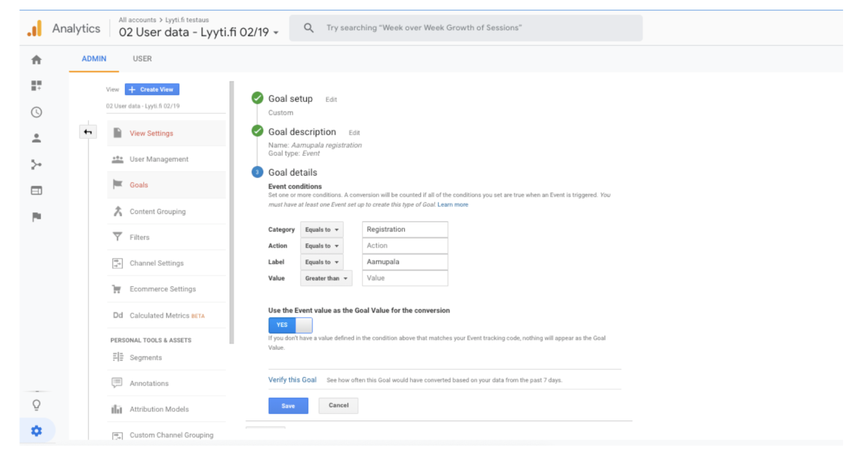Open Category 'Equals to' dropdown
This screenshot has width=868, height=466.
(x=322, y=229)
